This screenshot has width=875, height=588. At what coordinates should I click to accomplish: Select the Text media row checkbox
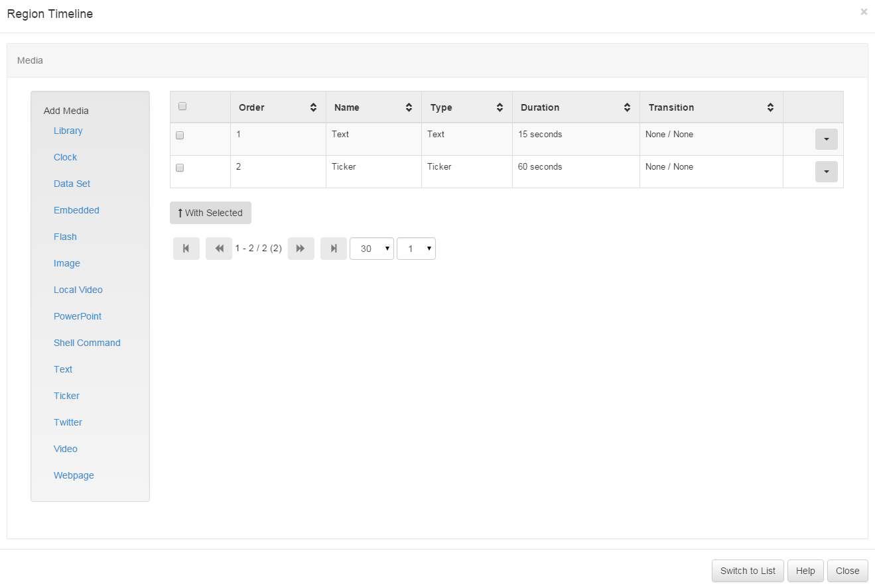click(x=180, y=135)
